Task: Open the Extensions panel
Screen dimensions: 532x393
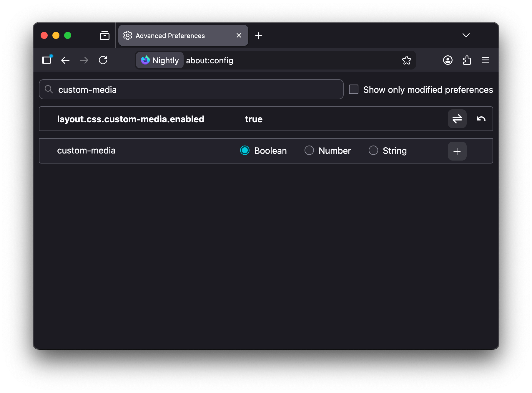Action: 467,60
